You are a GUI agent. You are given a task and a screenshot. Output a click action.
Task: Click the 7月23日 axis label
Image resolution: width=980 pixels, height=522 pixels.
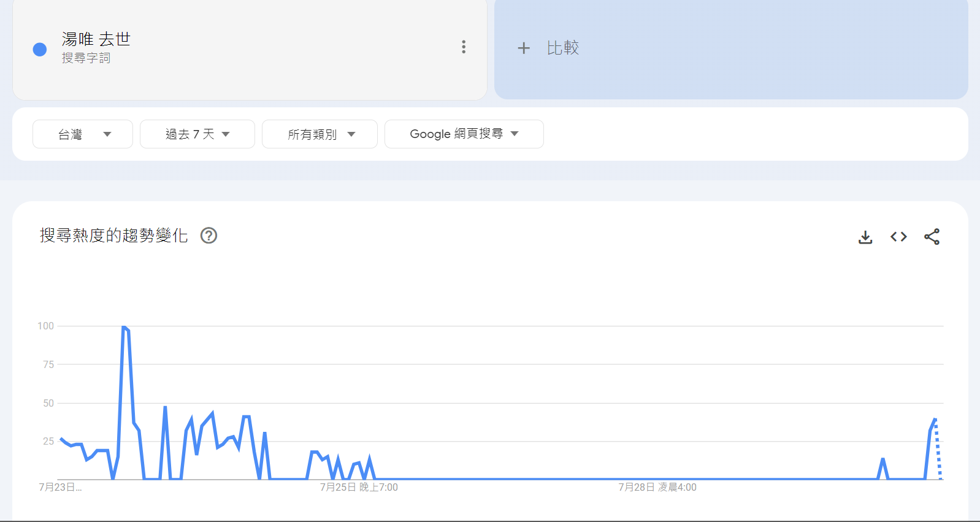tap(60, 487)
